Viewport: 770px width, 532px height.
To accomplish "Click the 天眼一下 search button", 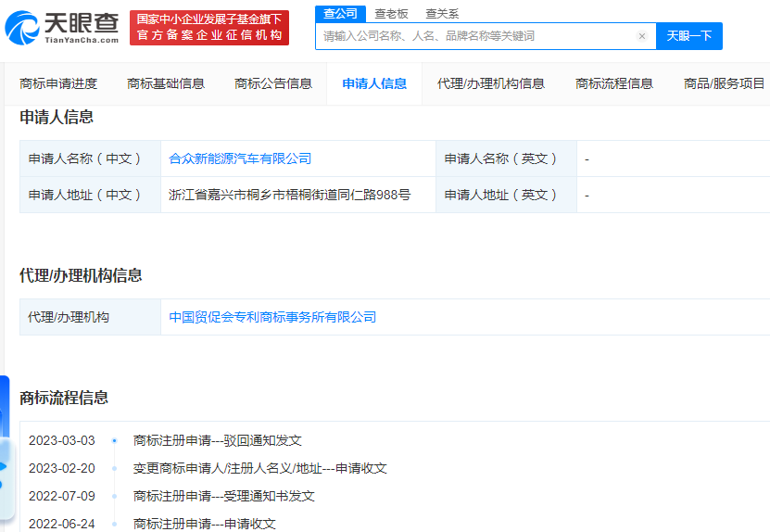I will (x=689, y=36).
